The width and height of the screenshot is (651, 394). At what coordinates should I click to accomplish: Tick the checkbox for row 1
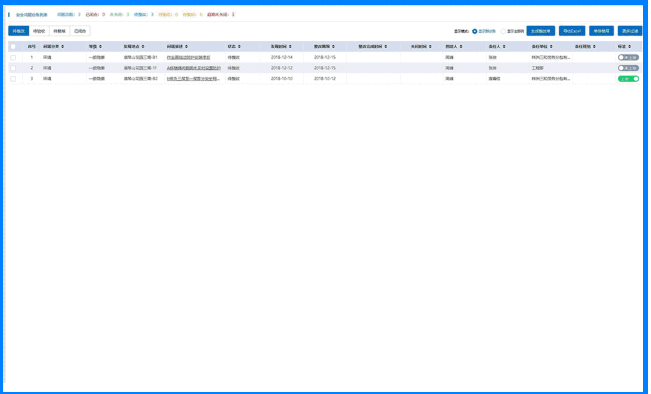point(13,57)
